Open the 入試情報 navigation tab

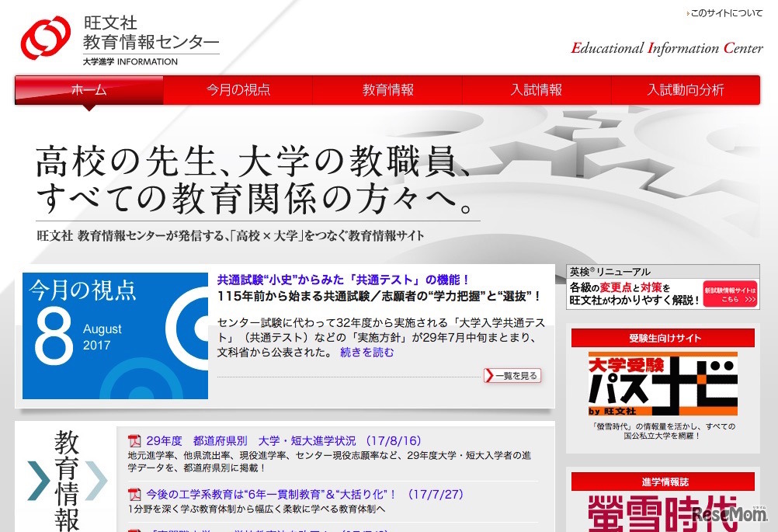(x=537, y=90)
